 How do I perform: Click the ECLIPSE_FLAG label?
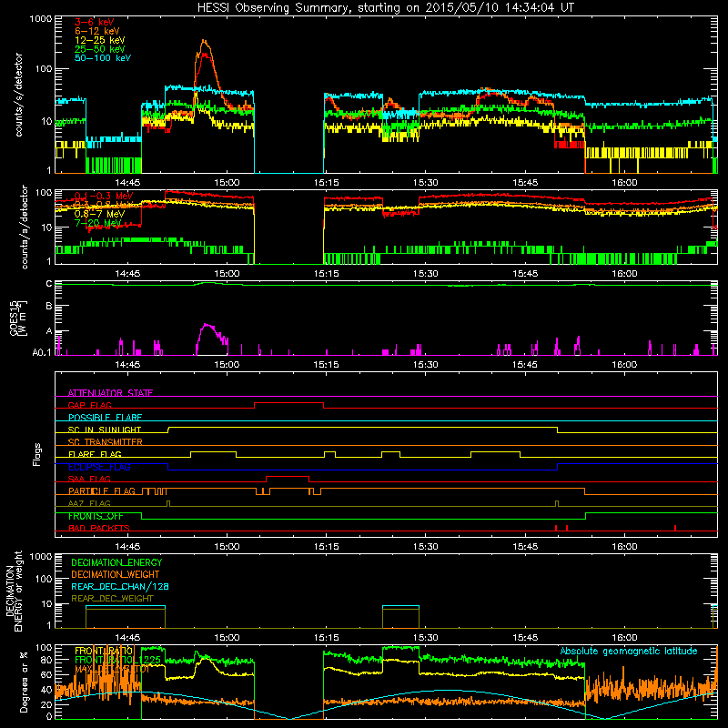tap(99, 467)
